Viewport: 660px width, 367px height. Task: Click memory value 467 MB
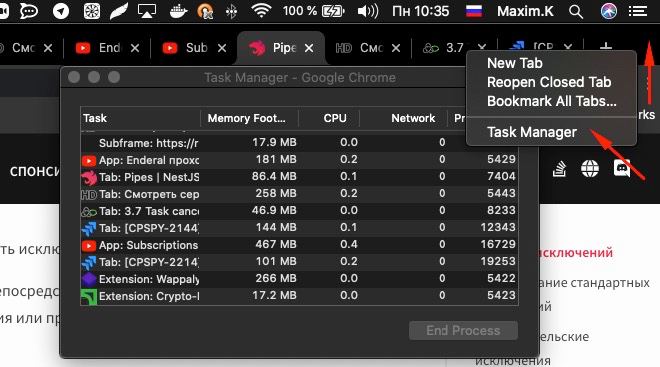pyautogui.click(x=276, y=245)
